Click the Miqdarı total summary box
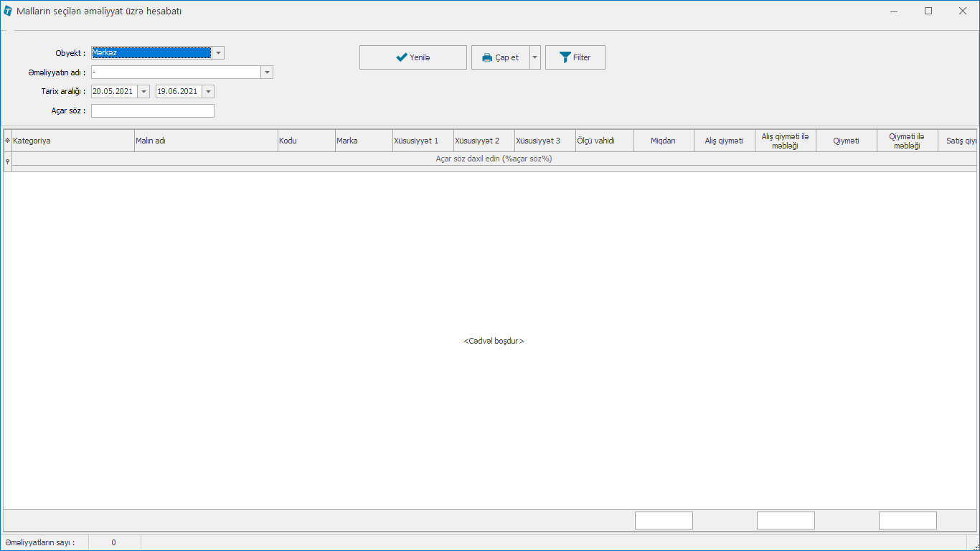 (664, 521)
